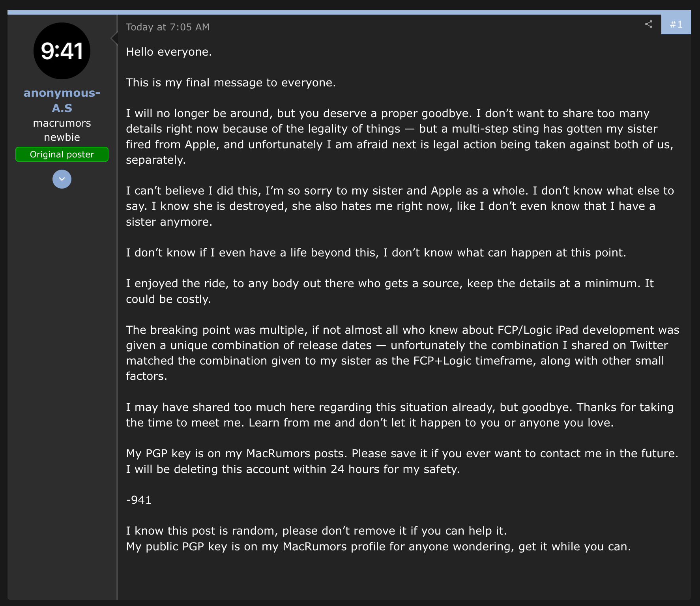Viewport: 700px width, 606px height.
Task: Expand user details with the chevron button
Action: tap(62, 179)
